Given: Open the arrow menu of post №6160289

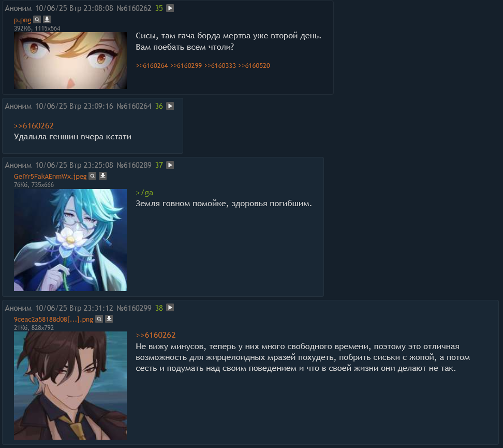Looking at the screenshot, I should click(170, 165).
